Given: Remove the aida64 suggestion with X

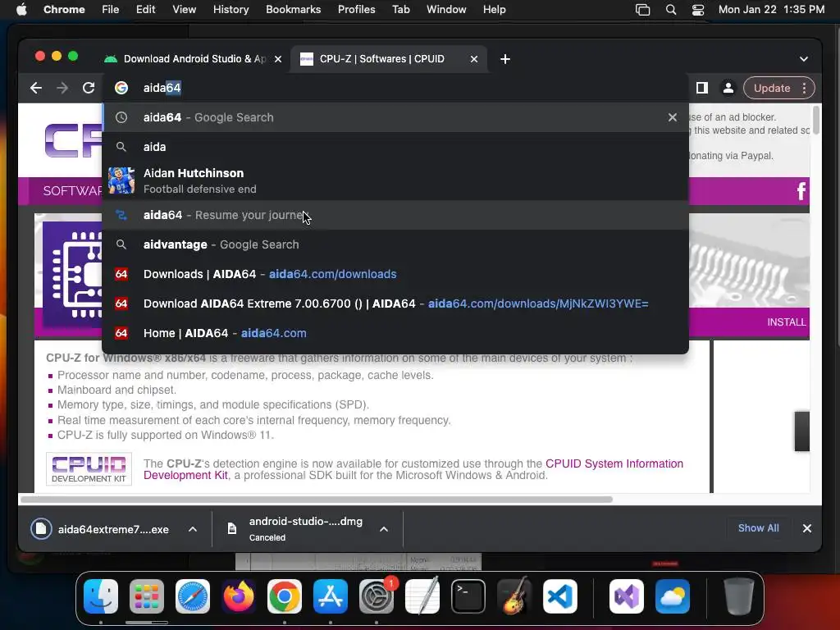Looking at the screenshot, I should click(x=673, y=117).
